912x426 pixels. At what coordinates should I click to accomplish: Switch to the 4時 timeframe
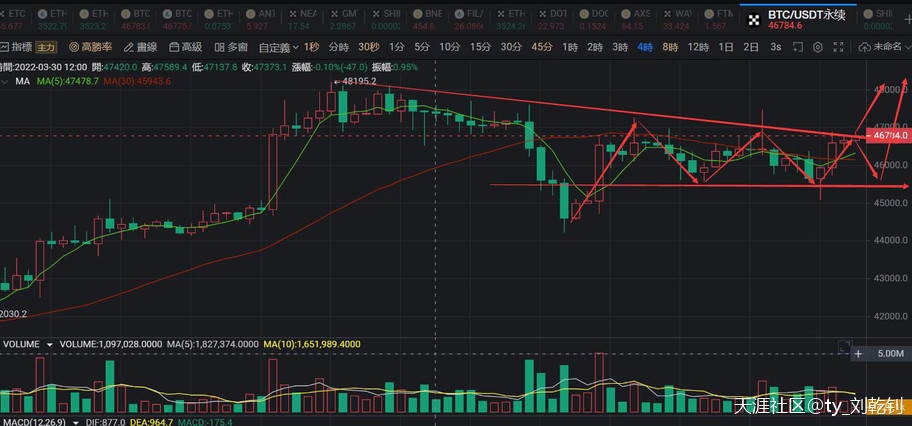coord(644,47)
